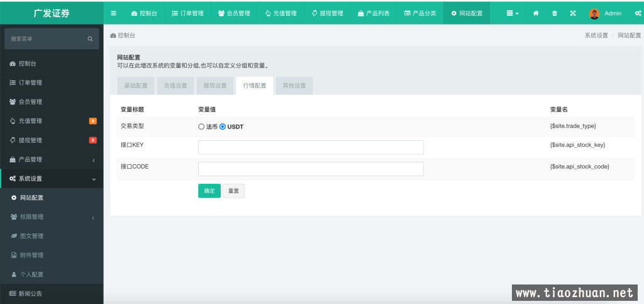
Task: Open 网站配置 in the sidebar
Action: pos(52,198)
